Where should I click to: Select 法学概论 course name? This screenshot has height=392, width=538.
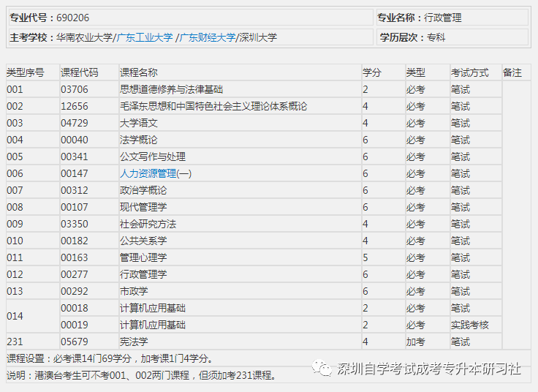pyautogui.click(x=139, y=140)
